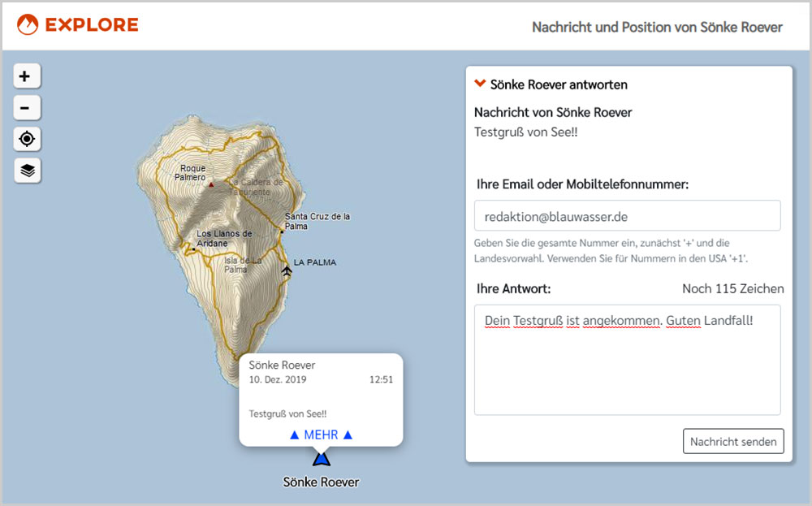Viewport: 812px width, 506px height.
Task: Click the blue position arrow marker
Action: [322, 459]
